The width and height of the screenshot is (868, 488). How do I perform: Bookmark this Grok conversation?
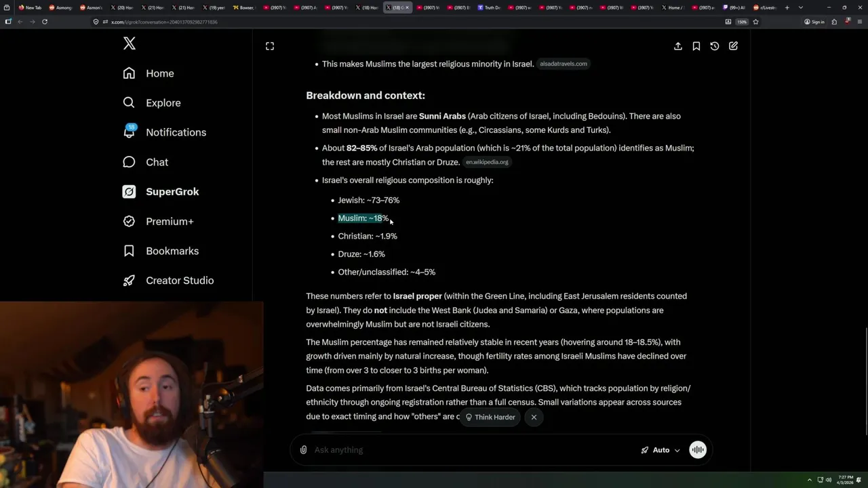click(696, 46)
